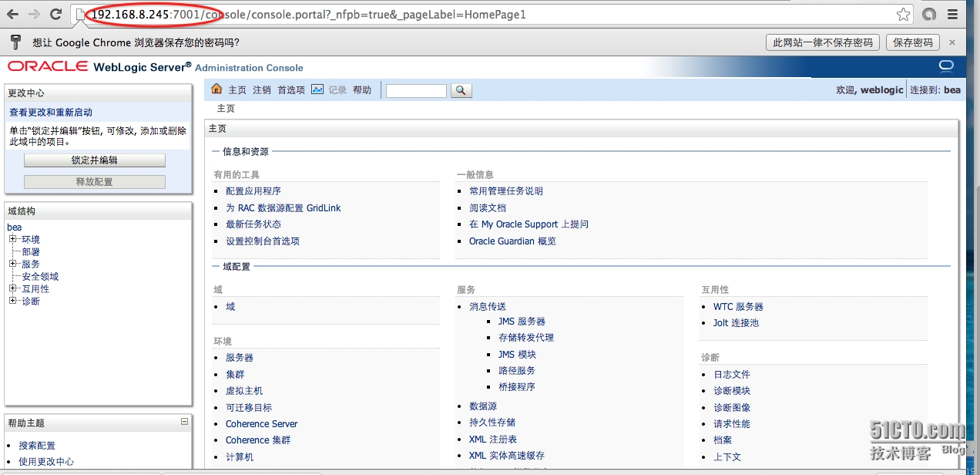Open the 存储转发代理 link

[x=526, y=338]
